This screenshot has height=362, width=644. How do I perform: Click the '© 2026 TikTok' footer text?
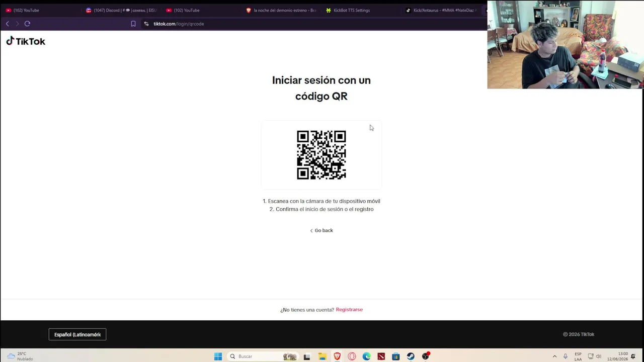[x=579, y=334]
